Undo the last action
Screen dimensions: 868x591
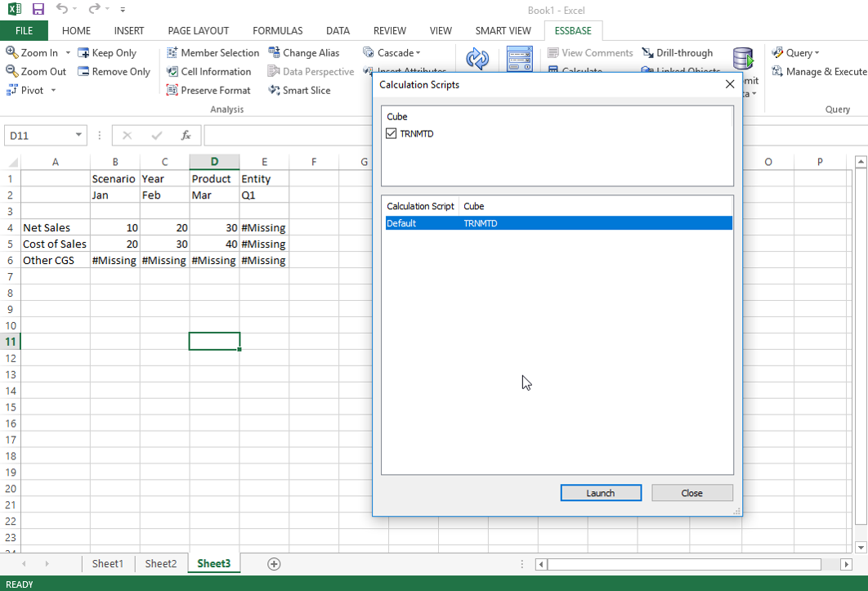pyautogui.click(x=62, y=9)
